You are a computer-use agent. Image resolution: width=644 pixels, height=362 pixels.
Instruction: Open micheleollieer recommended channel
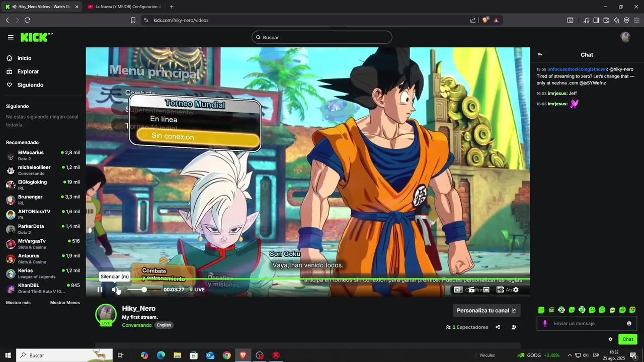click(43, 170)
